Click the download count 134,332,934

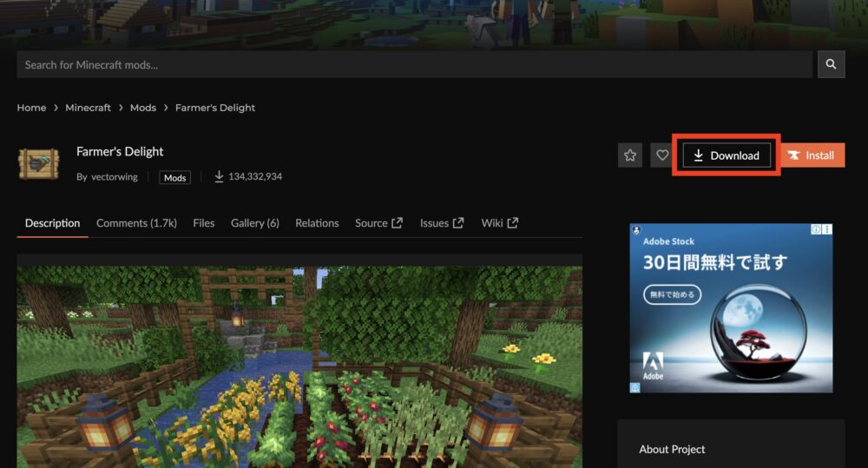coord(248,176)
